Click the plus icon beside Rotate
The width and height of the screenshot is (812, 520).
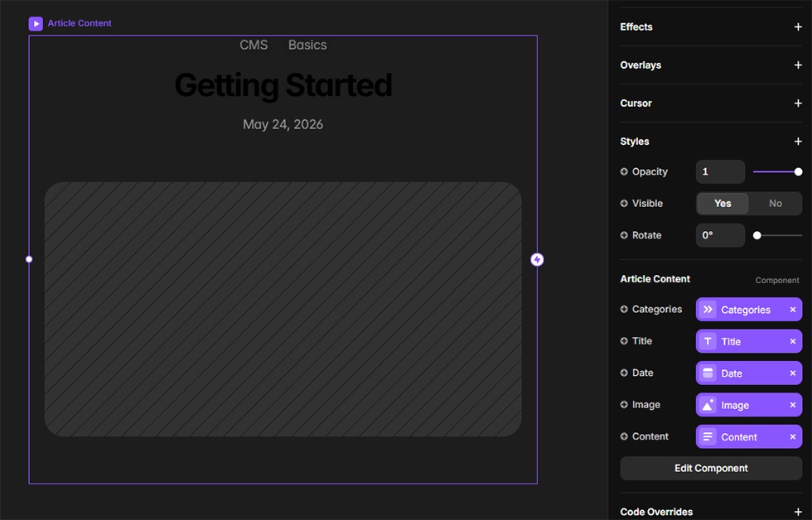coord(624,235)
